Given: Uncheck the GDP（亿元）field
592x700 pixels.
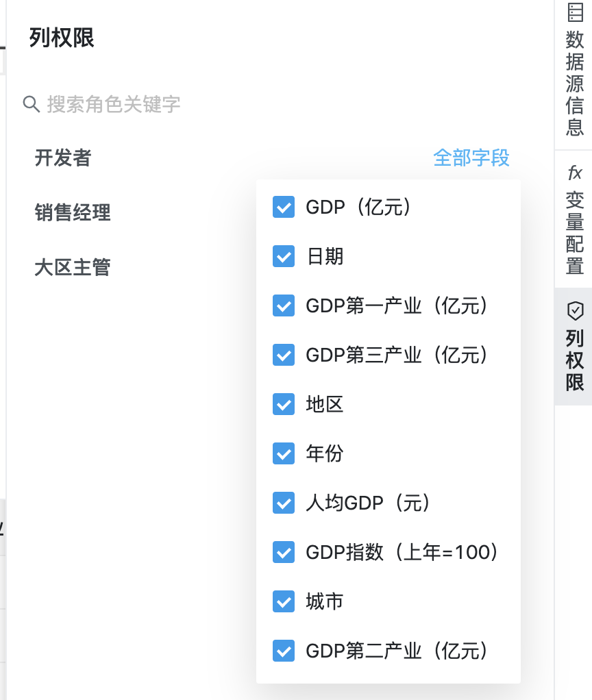Looking at the screenshot, I should [x=283, y=207].
